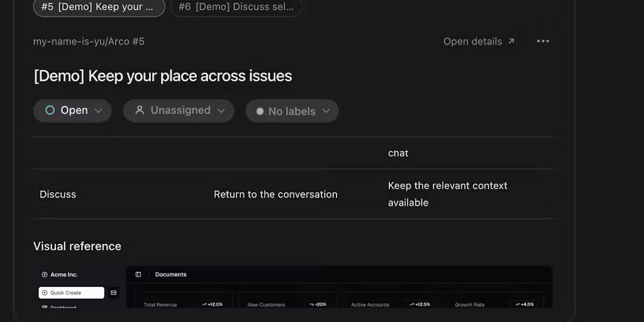
Task: Open details link with arrow
Action: click(479, 42)
